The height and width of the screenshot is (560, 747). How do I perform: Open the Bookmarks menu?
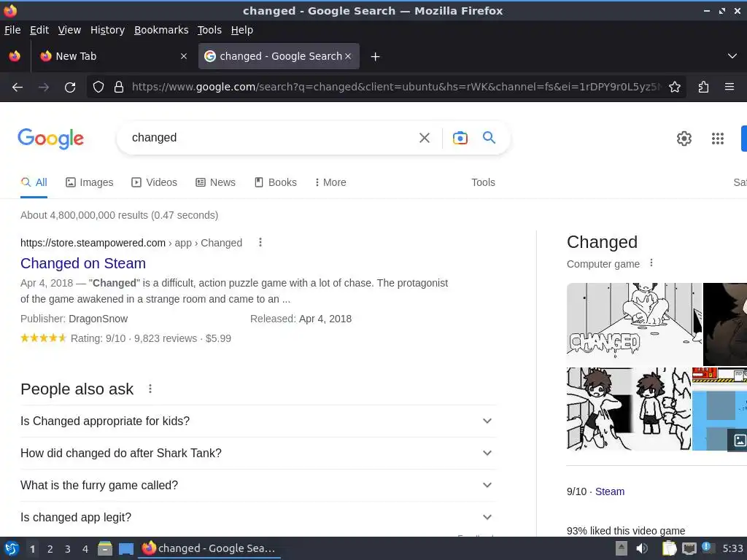tap(161, 30)
